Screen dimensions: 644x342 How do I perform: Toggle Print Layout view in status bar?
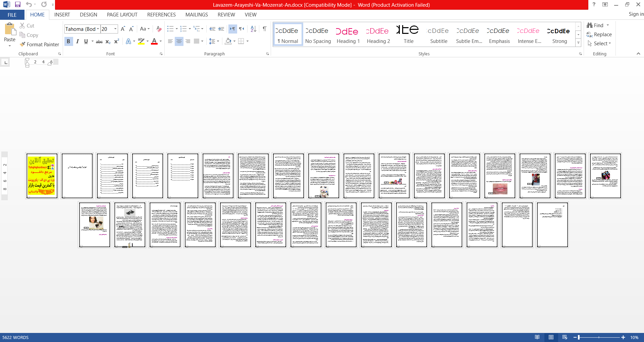pos(551,337)
